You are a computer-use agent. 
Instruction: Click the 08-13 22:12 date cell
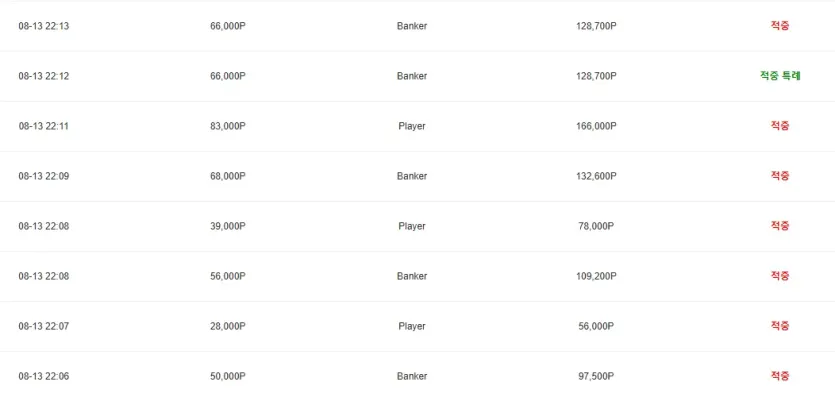pos(44,76)
